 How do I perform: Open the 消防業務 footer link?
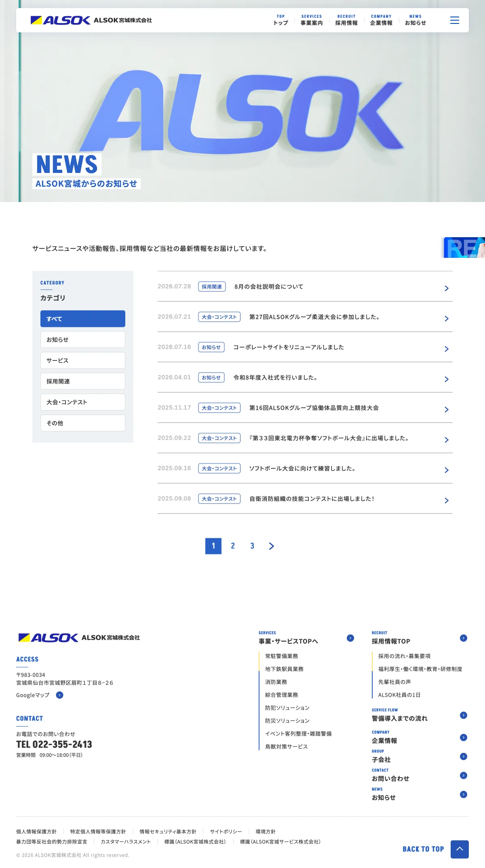pos(276,682)
